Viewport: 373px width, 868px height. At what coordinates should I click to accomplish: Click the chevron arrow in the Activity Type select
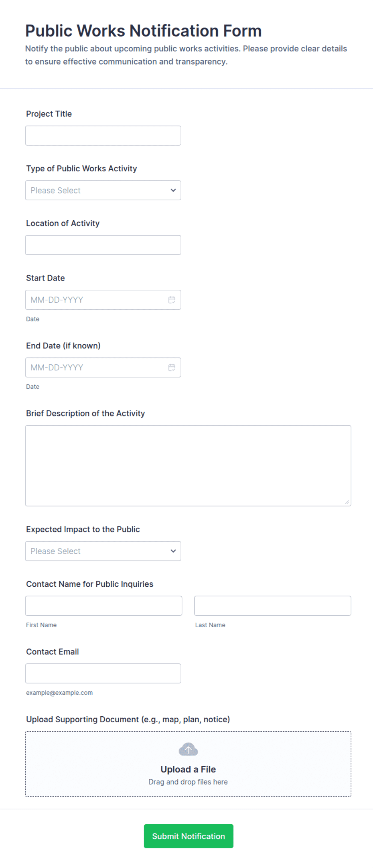(173, 190)
